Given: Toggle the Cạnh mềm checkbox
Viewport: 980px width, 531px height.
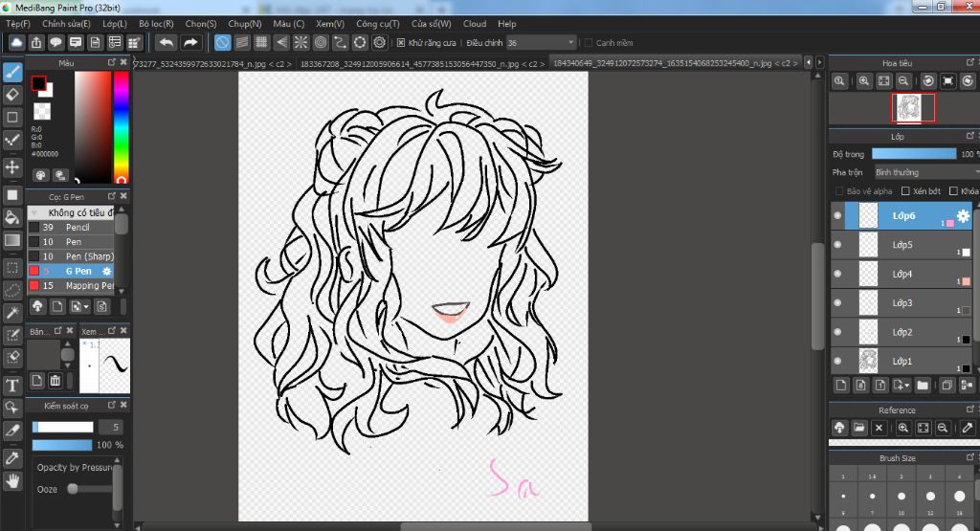Looking at the screenshot, I should click(x=589, y=42).
